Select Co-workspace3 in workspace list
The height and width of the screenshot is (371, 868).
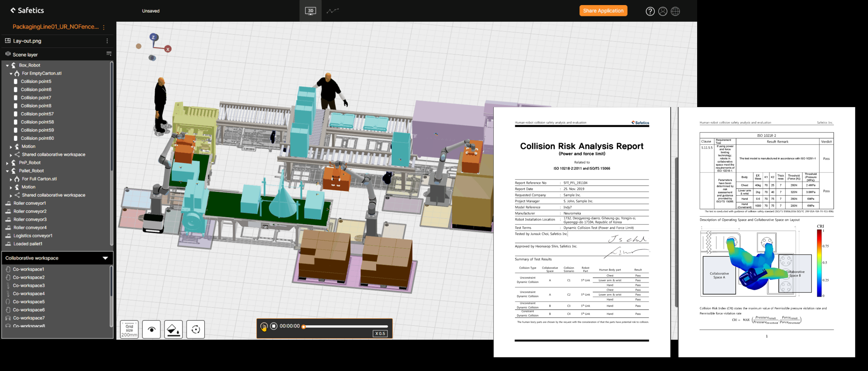click(29, 285)
